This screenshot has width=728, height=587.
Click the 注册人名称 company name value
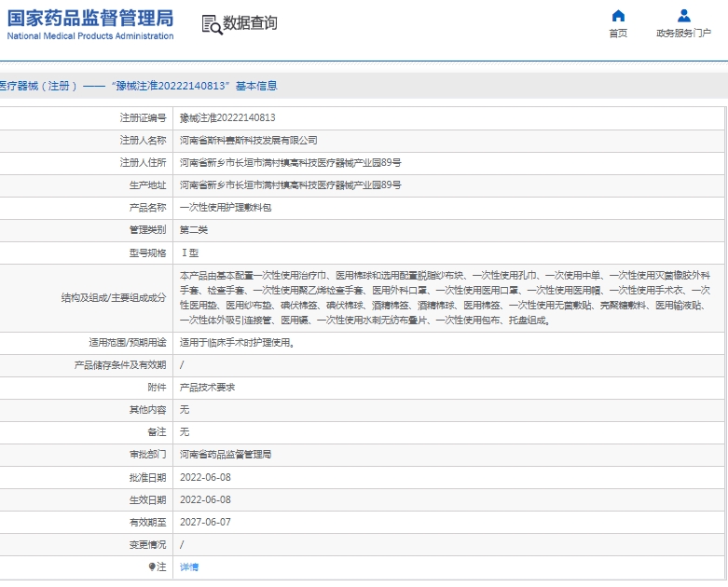point(248,140)
